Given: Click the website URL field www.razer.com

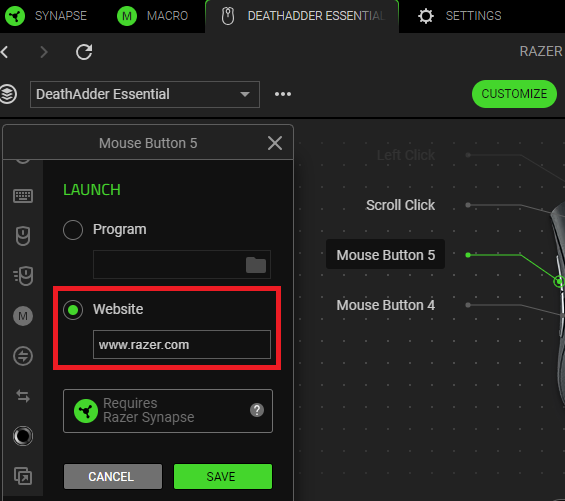Looking at the screenshot, I should tap(182, 345).
